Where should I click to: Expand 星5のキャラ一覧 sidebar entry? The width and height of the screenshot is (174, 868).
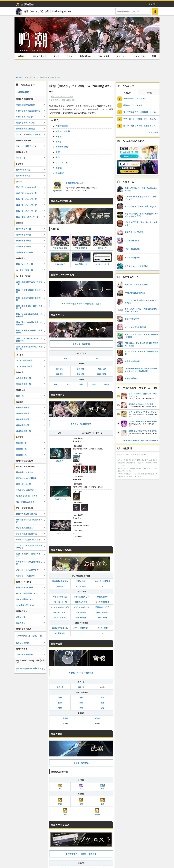point(30,170)
